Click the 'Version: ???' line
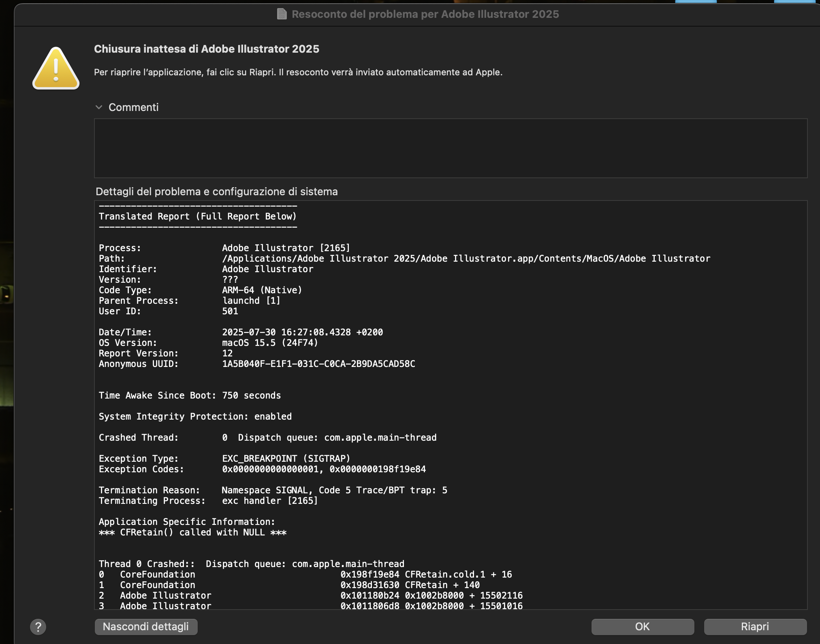Screen dimensions: 820x644 point(169,279)
